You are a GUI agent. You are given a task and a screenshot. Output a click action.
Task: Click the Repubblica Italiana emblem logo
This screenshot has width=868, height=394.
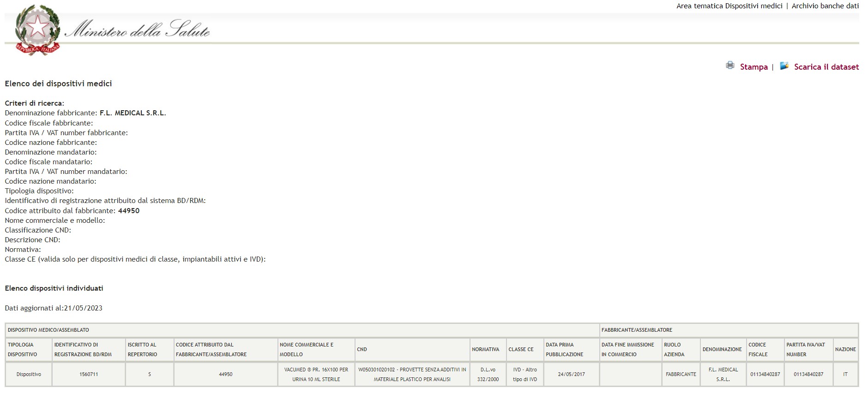tap(37, 30)
